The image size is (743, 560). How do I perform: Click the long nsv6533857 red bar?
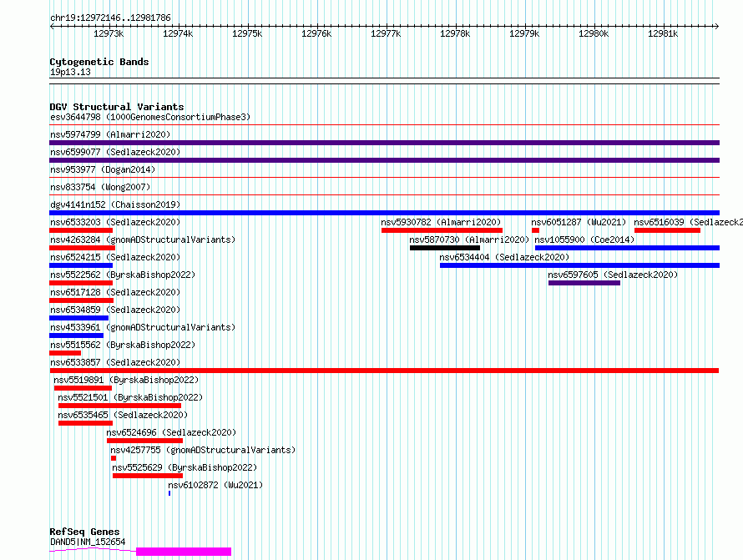click(384, 371)
